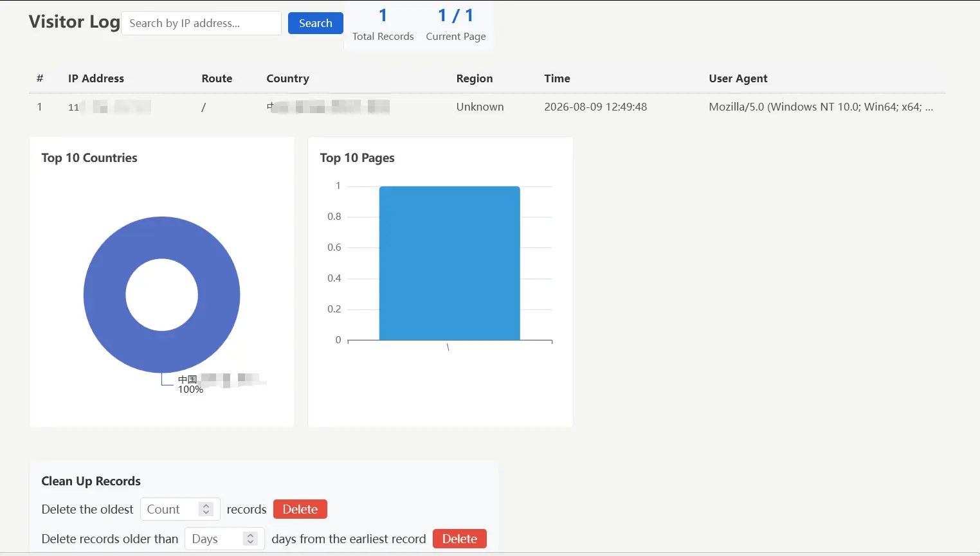
Task: Click the / route cell in row 1
Action: click(204, 107)
